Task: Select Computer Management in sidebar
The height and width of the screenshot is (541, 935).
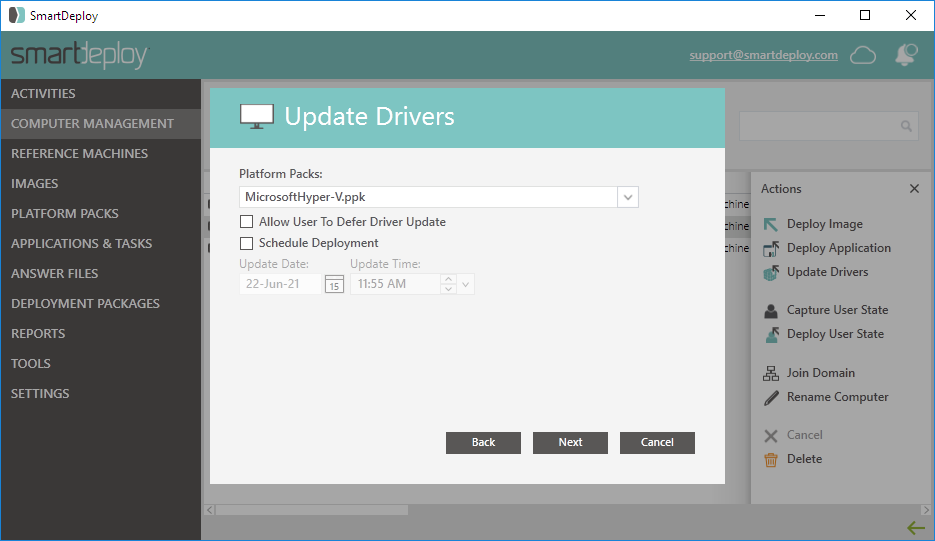Action: pos(101,123)
